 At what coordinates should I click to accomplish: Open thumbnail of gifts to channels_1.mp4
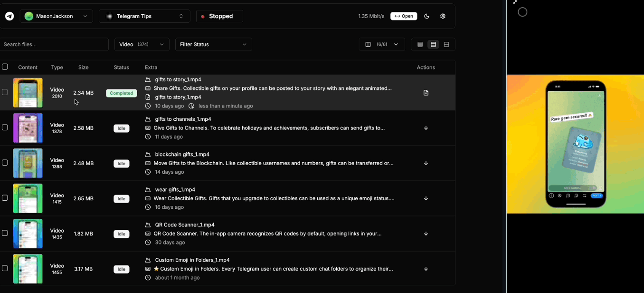28,128
